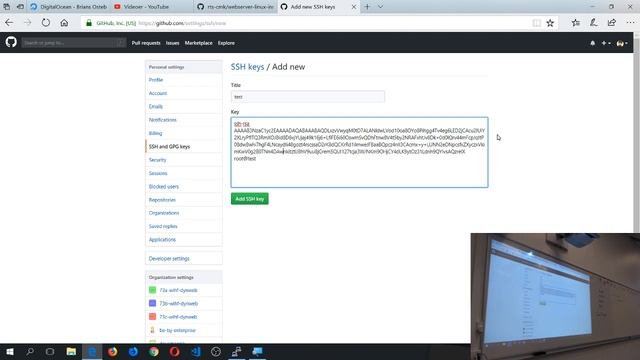Open the 73b-wthf-dynweb organization

[x=178, y=304]
